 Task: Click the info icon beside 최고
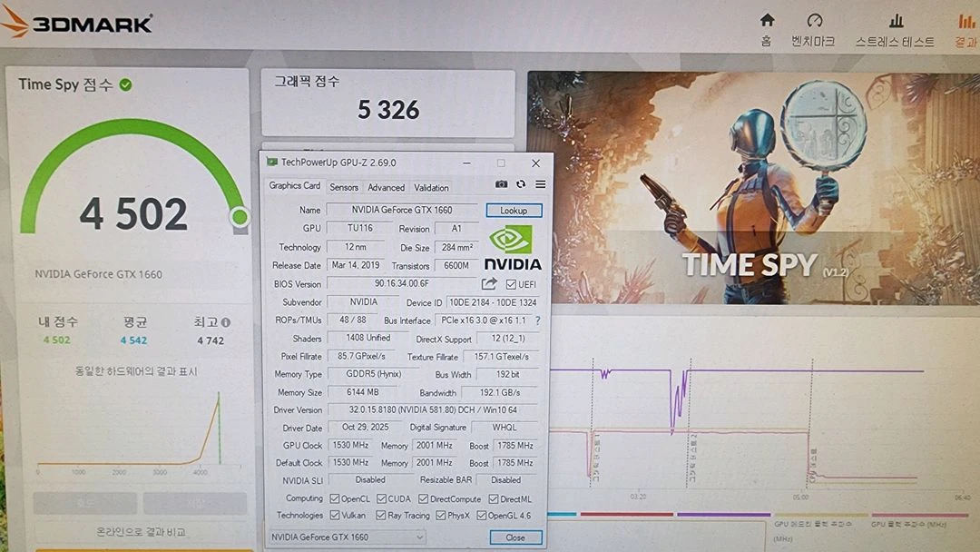click(226, 322)
